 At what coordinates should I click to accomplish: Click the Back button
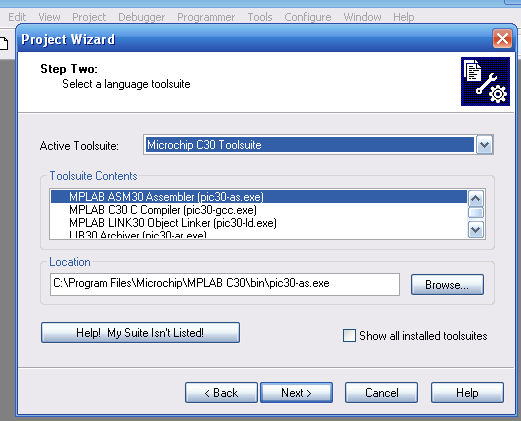click(221, 393)
